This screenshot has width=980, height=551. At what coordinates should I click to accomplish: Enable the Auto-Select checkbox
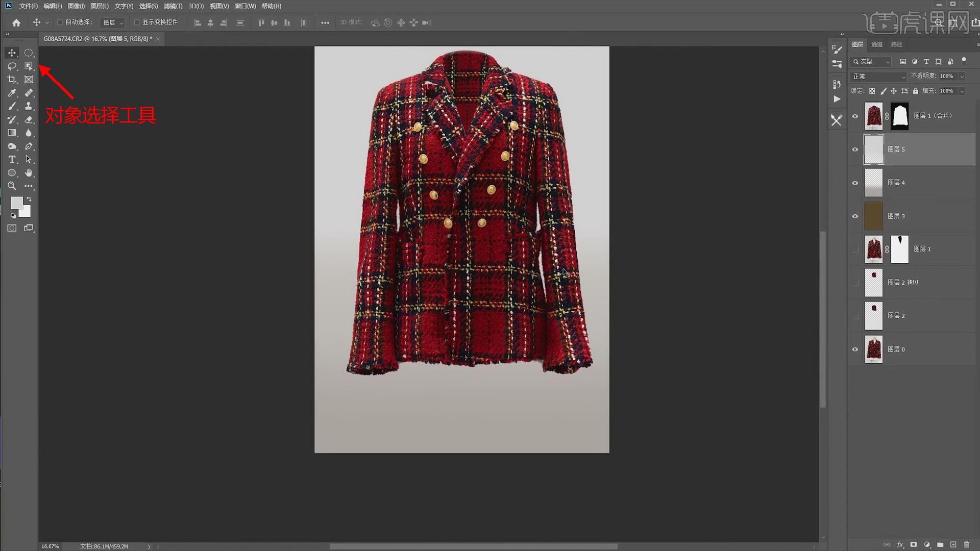tap(60, 22)
